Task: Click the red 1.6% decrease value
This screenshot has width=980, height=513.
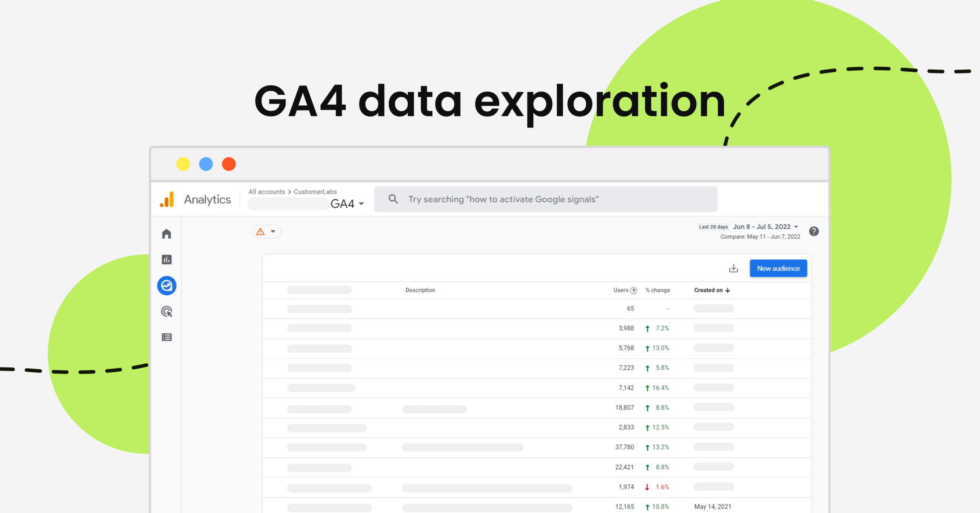Action: tap(662, 487)
